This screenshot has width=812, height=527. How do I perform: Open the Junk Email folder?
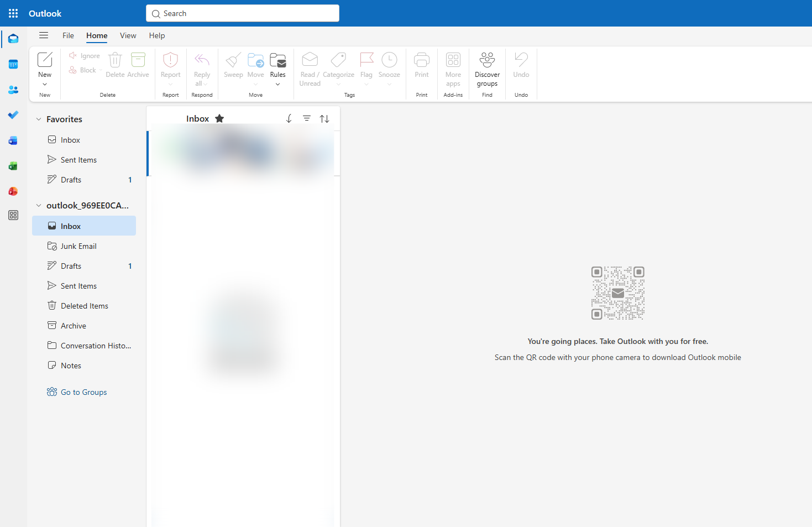click(x=78, y=246)
